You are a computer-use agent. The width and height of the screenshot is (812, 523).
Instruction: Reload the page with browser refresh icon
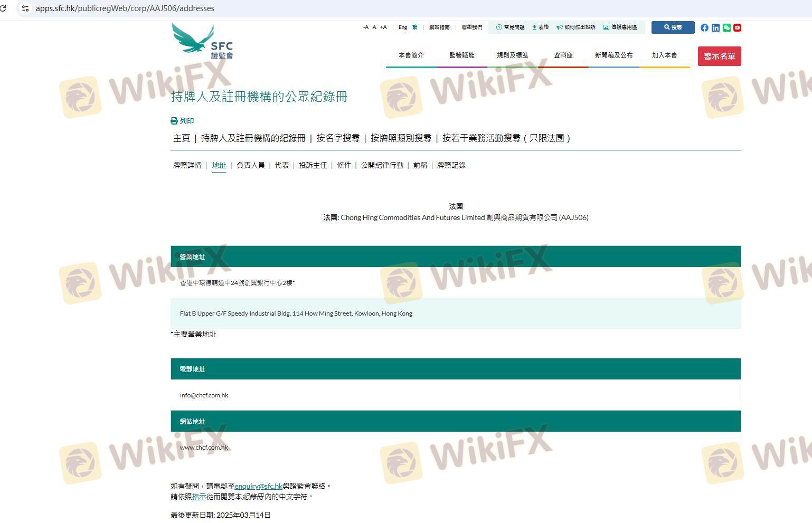point(3,8)
